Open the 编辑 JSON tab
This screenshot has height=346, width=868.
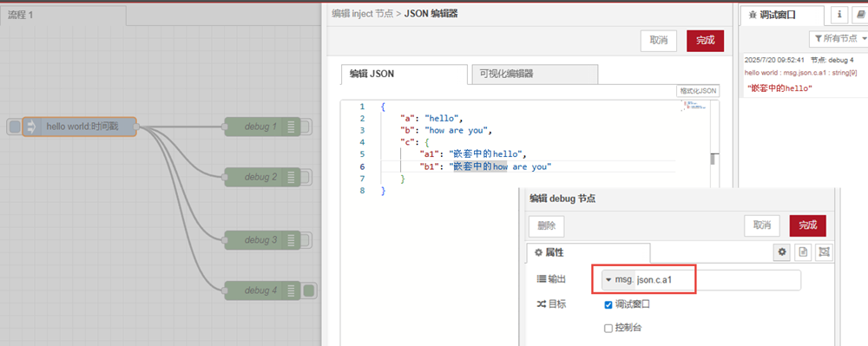404,74
